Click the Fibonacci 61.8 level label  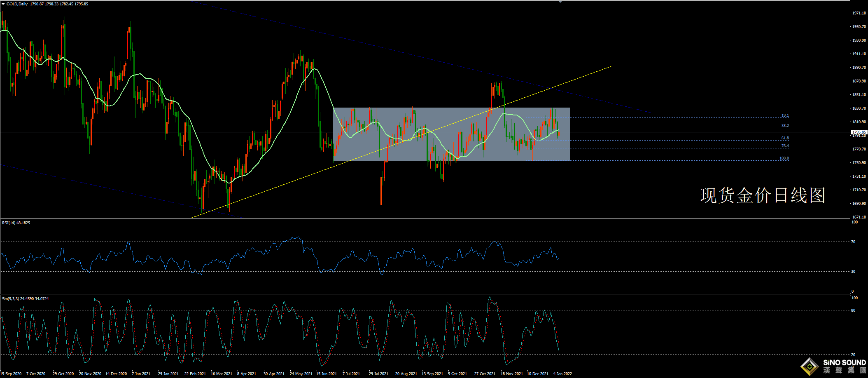click(785, 139)
